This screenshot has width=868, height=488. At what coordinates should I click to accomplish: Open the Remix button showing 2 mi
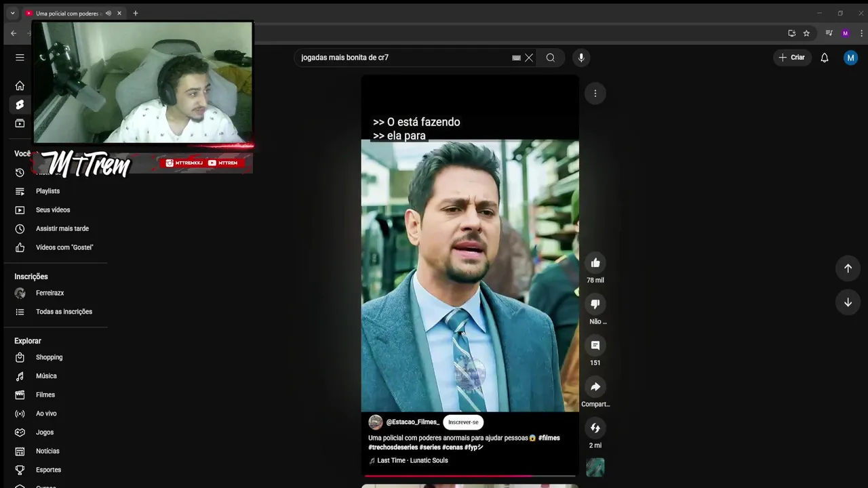(595, 428)
